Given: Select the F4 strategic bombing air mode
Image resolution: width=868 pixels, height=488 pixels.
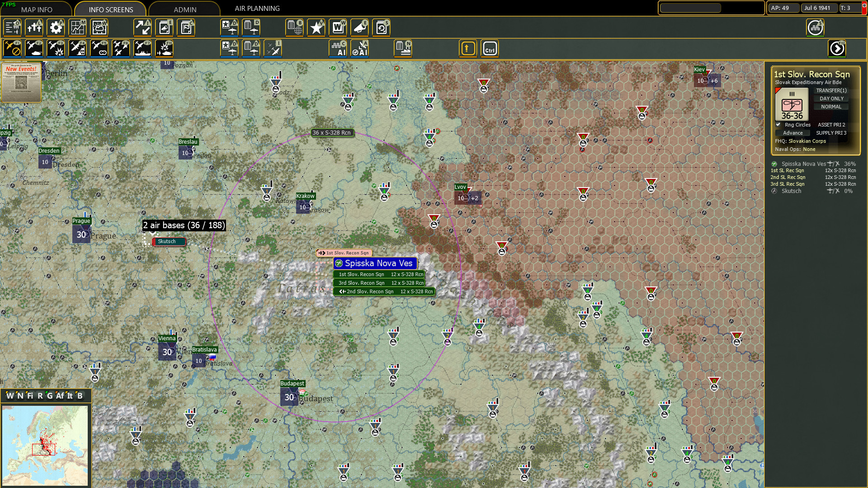Looking at the screenshot, I should click(77, 48).
